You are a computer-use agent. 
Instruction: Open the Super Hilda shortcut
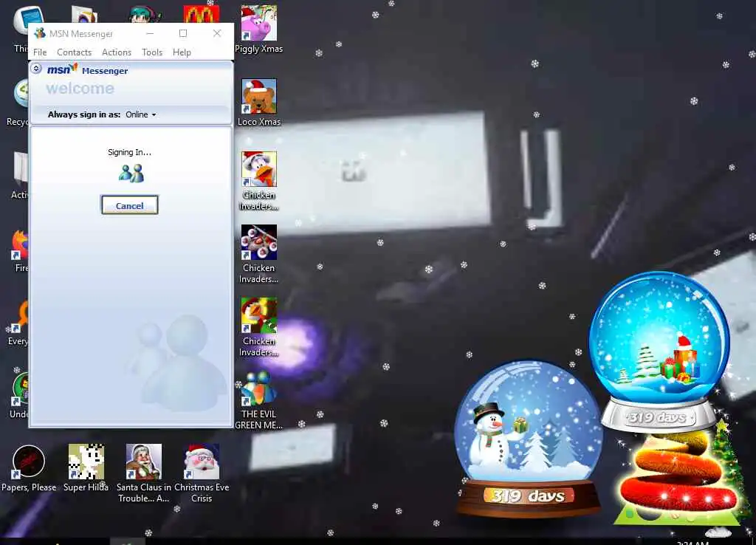(x=86, y=468)
